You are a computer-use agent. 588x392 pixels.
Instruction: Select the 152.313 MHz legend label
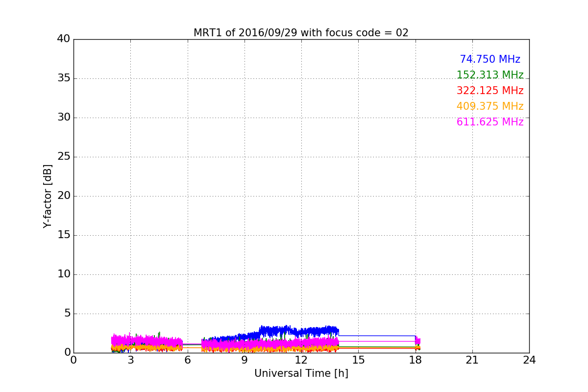pos(490,75)
